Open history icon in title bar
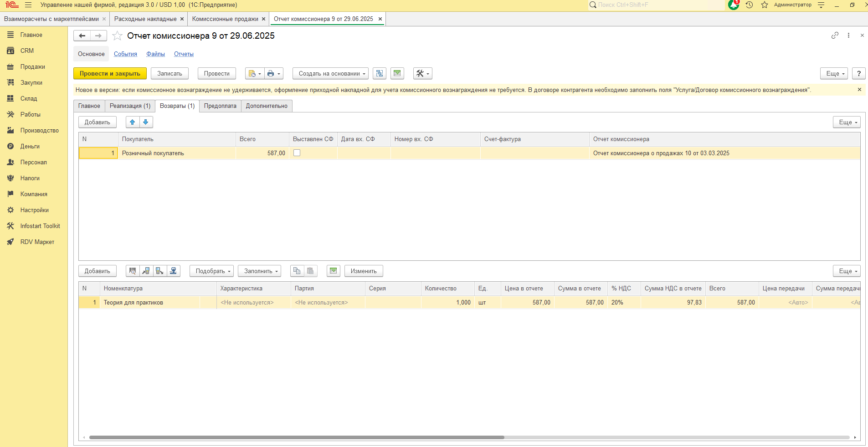 pos(749,5)
